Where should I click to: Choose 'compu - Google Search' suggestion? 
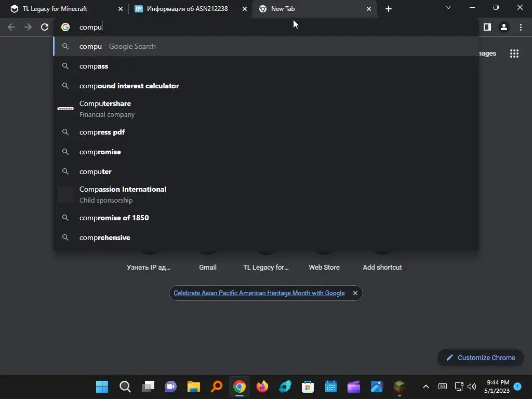(x=266, y=46)
